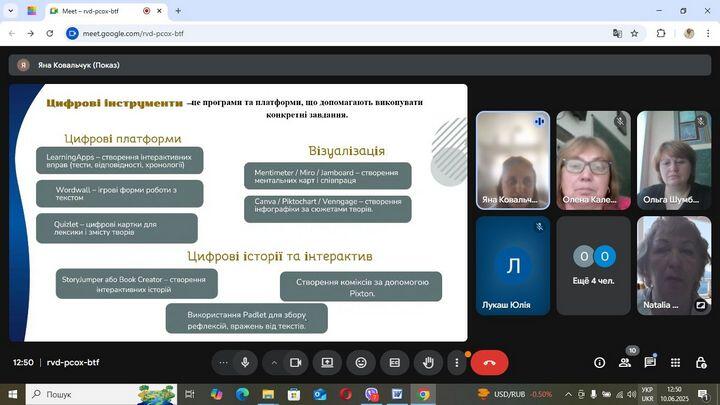The image size is (720, 405).
Task: Raise your hand in the meeting
Action: [428, 363]
